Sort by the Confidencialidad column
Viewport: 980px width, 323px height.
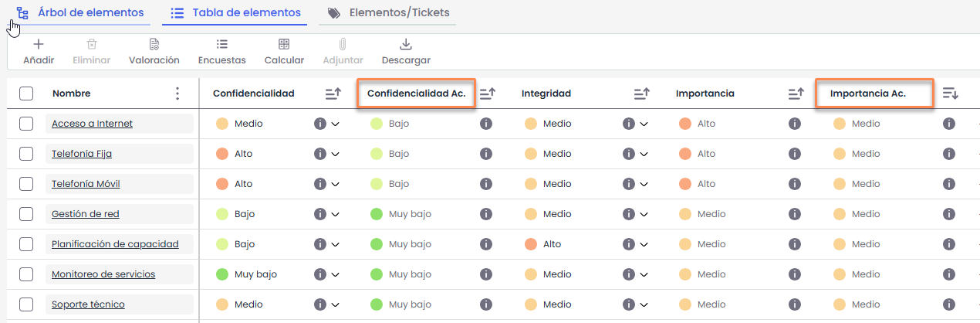point(333,93)
